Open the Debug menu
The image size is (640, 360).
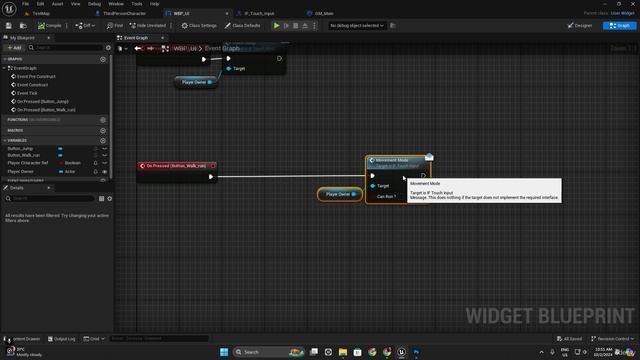(94, 4)
